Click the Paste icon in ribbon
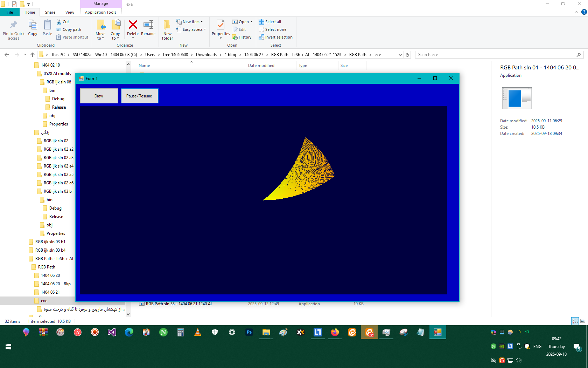This screenshot has width=588, height=368. [47, 26]
